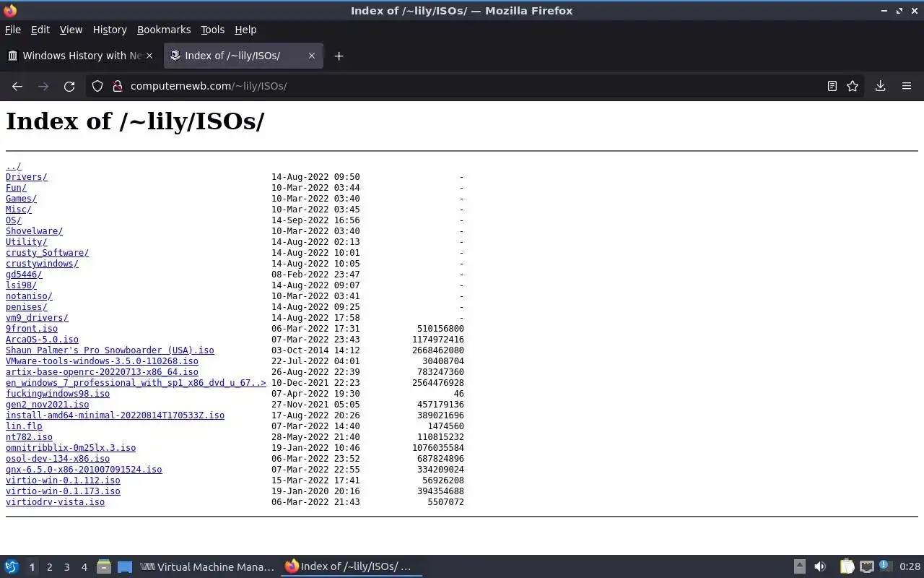This screenshot has height=578, width=924.
Task: Open the tracking protection shield panel
Action: click(97, 86)
